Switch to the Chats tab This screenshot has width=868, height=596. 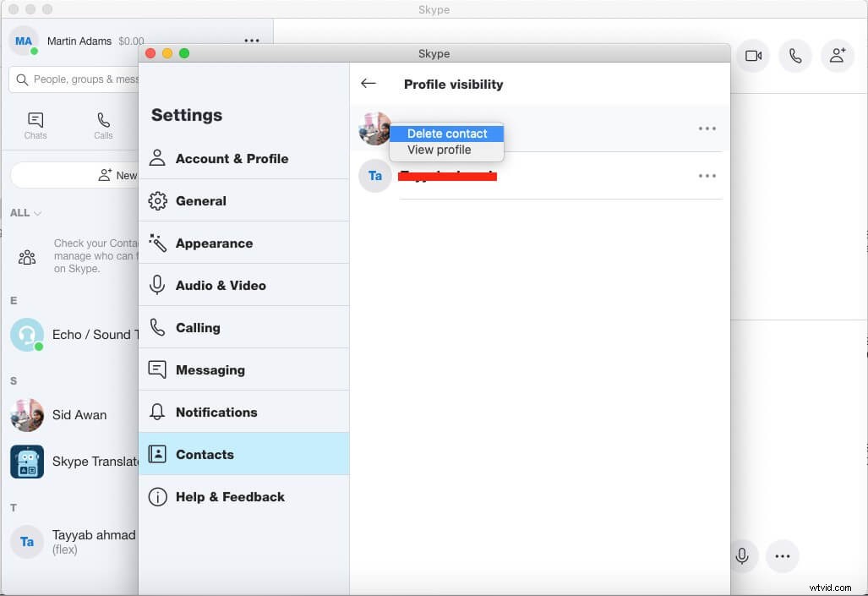(35, 125)
